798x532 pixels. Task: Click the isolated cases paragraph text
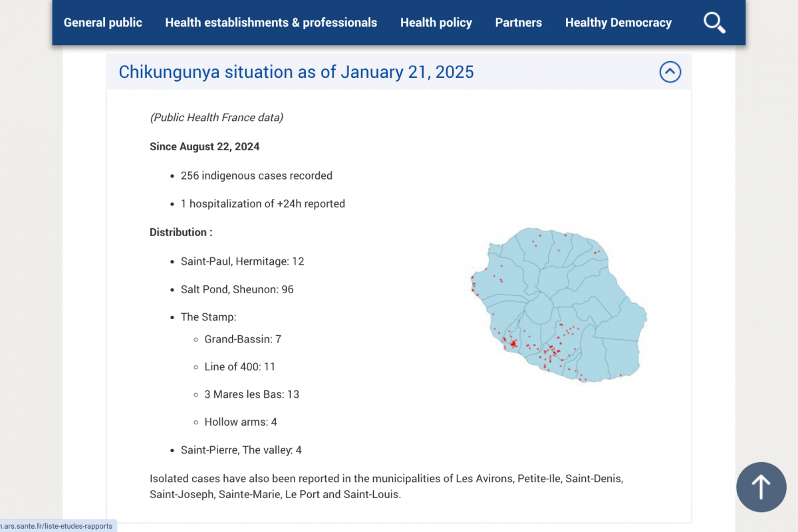tap(386, 486)
